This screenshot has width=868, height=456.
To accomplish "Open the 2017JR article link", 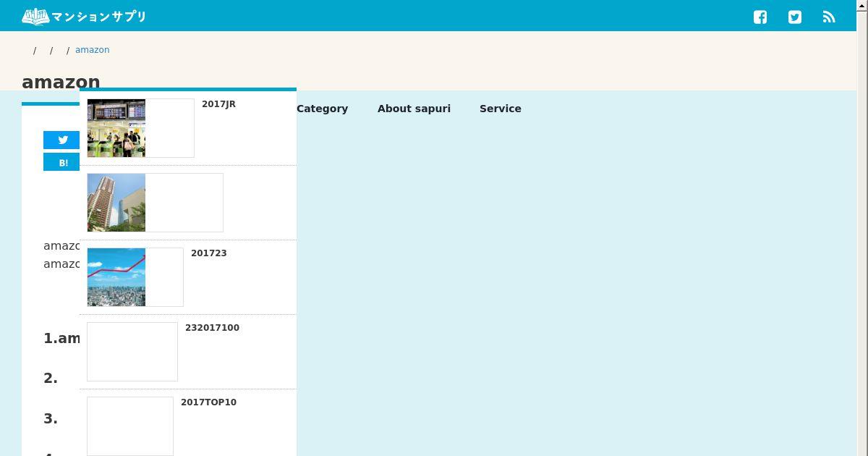I will point(218,104).
